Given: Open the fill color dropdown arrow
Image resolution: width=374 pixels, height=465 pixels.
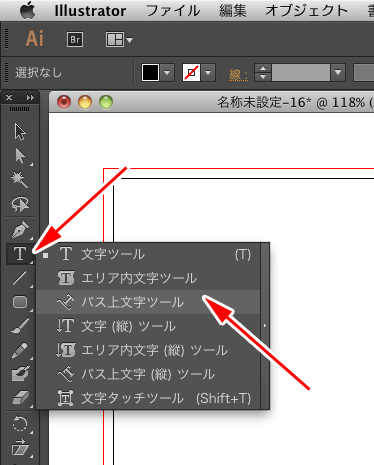Looking at the screenshot, I should [167, 72].
